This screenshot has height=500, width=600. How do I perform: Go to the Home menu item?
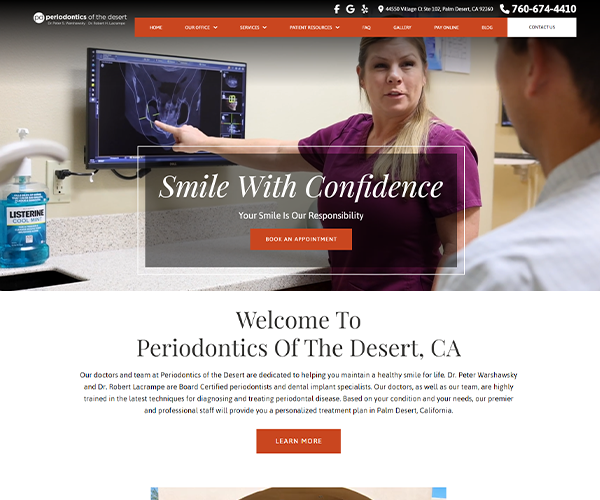pos(156,28)
